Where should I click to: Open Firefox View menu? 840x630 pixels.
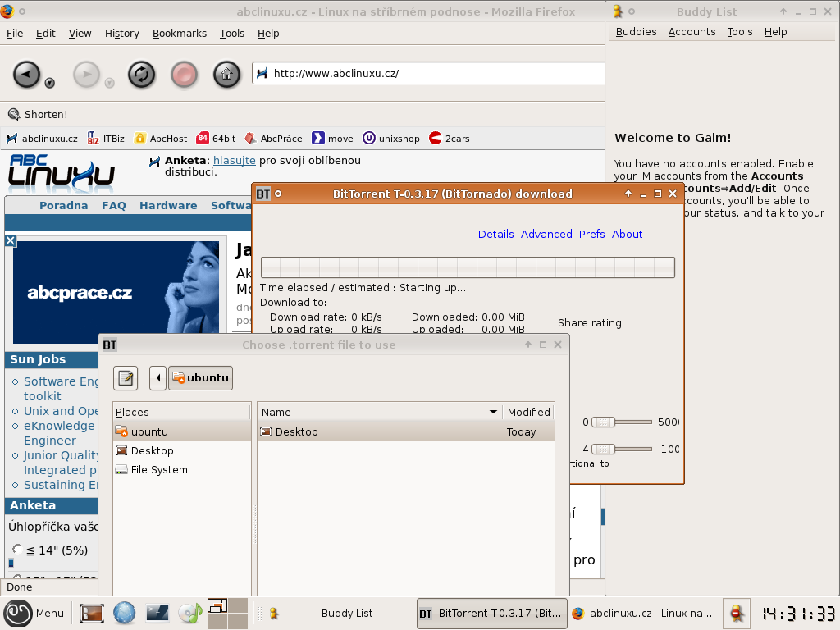(x=80, y=33)
